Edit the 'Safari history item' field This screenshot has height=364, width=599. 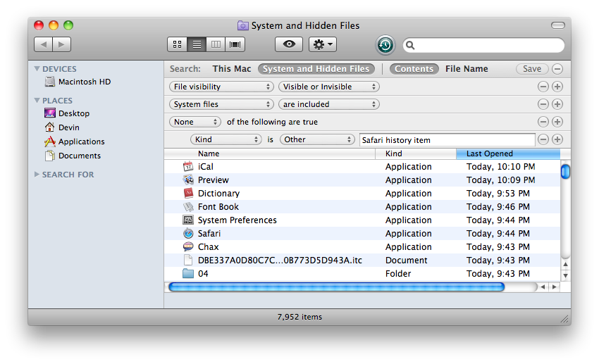click(x=447, y=140)
